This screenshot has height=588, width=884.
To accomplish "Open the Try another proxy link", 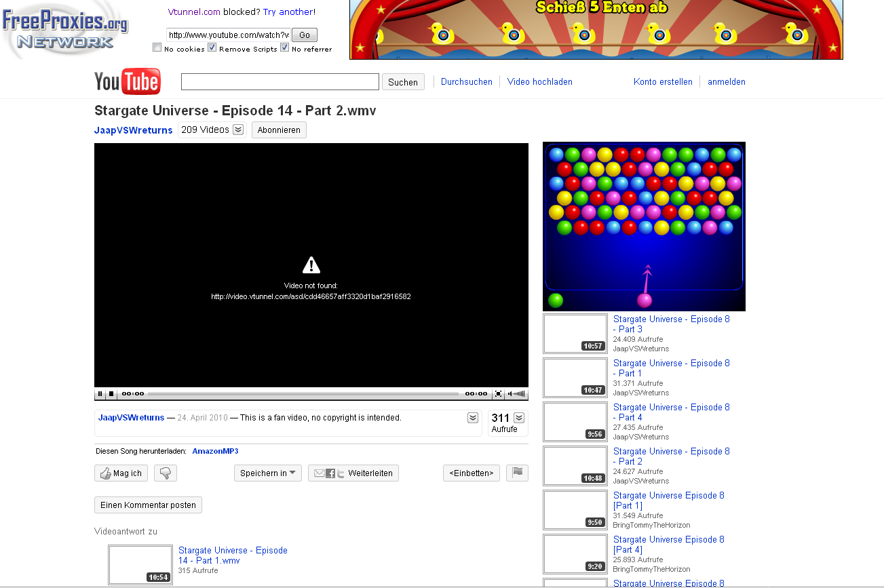I will (288, 12).
